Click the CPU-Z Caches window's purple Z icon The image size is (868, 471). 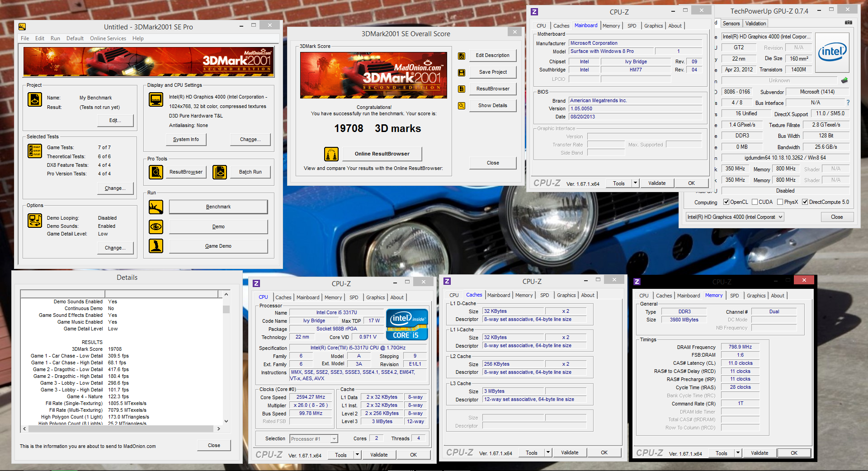point(447,281)
